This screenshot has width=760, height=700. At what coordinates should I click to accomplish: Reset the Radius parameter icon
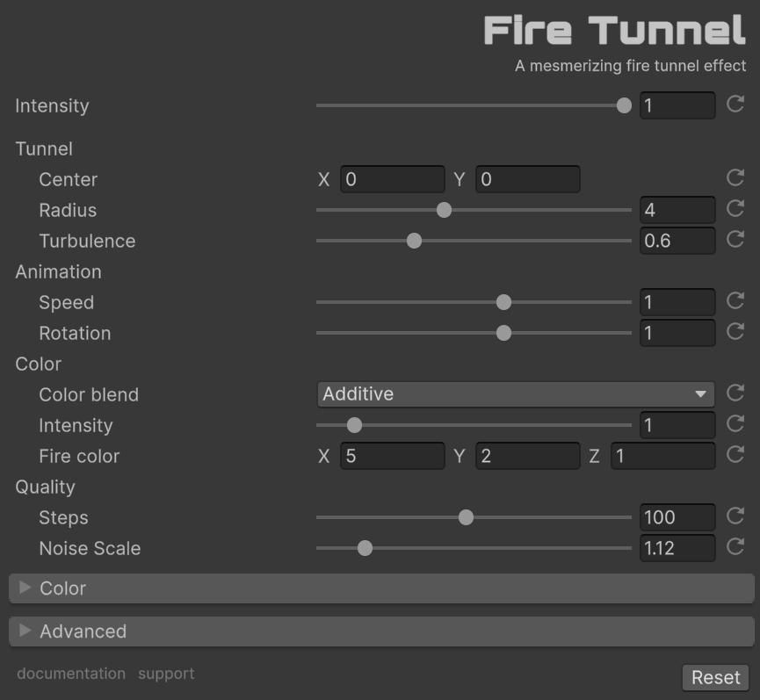[735, 209]
